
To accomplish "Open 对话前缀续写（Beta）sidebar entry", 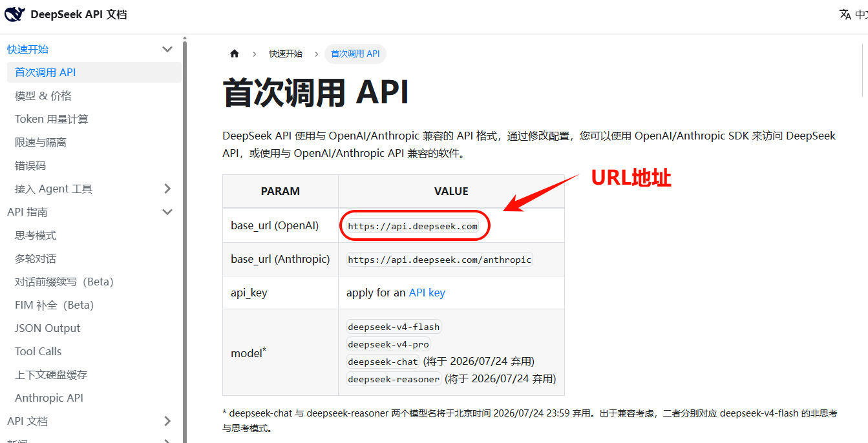I will (65, 282).
